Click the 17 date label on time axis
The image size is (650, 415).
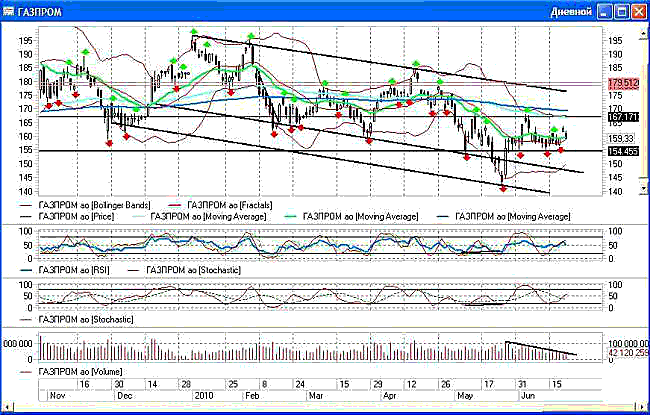pos(489,384)
